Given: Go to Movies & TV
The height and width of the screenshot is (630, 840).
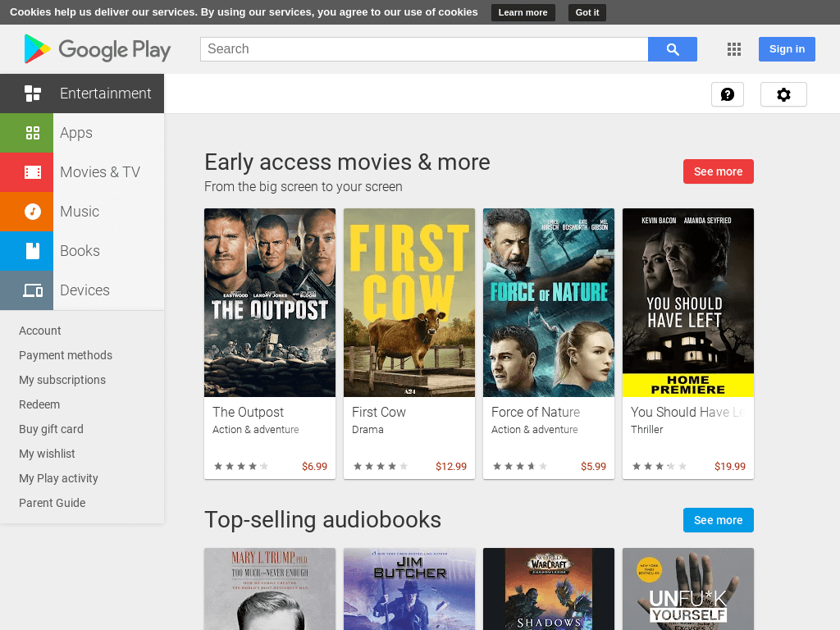Looking at the screenshot, I should coord(100,172).
